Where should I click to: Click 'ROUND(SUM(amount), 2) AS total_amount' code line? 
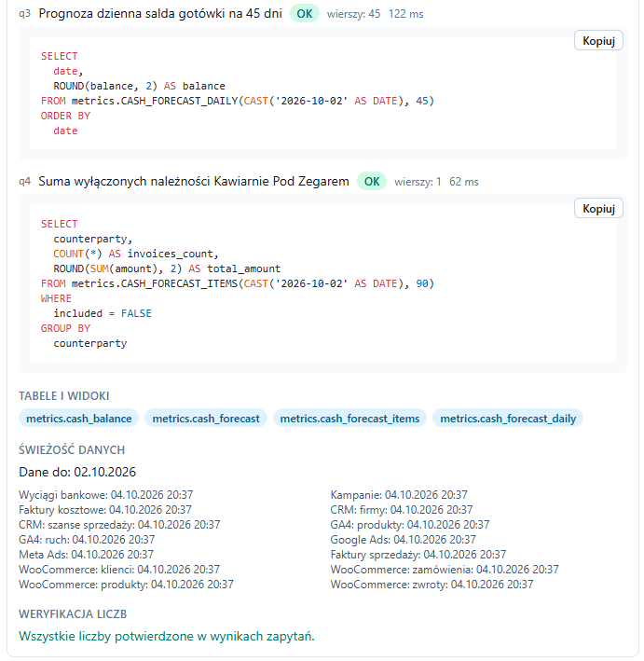[x=167, y=269]
